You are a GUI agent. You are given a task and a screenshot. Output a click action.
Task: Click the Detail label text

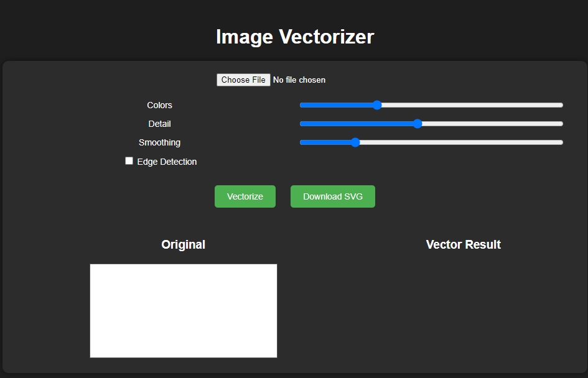click(160, 124)
